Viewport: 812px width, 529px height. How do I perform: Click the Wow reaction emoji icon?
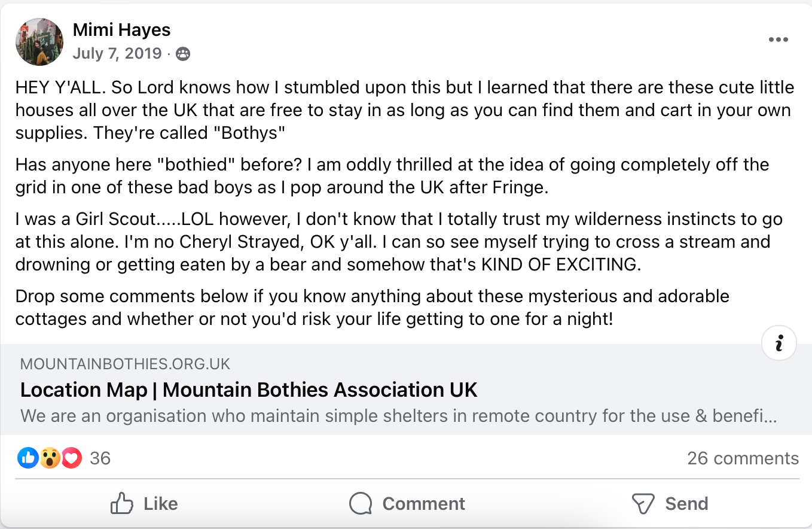point(50,458)
